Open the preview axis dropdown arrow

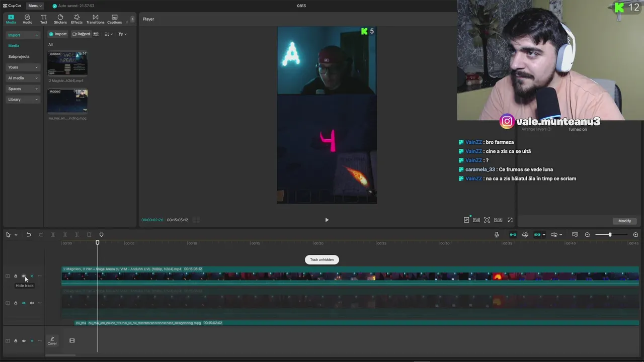561,235
